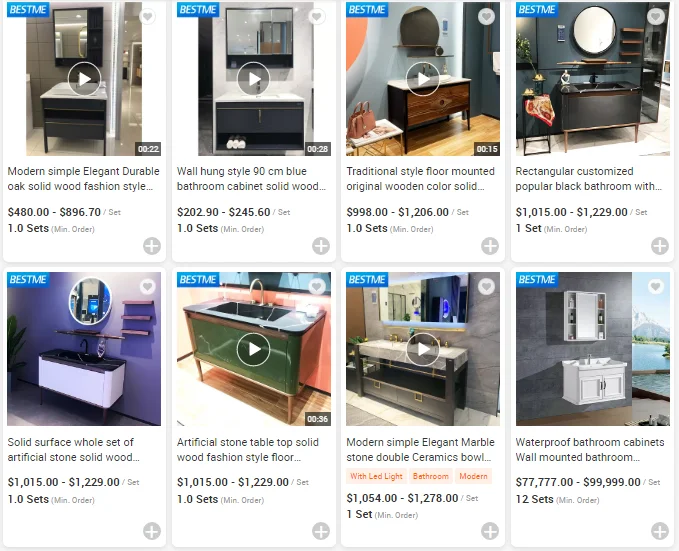
Task: Add Traditional style floor mounted cabinet via plus icon
Action: pos(490,246)
